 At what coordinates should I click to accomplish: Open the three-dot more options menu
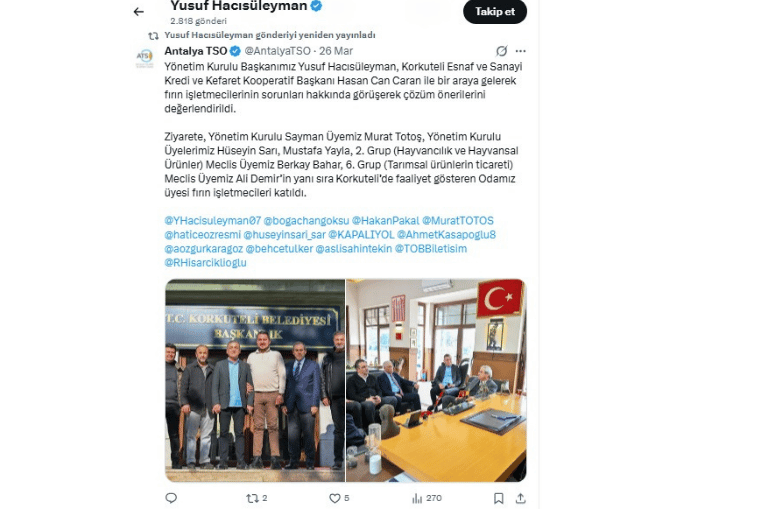(x=520, y=51)
